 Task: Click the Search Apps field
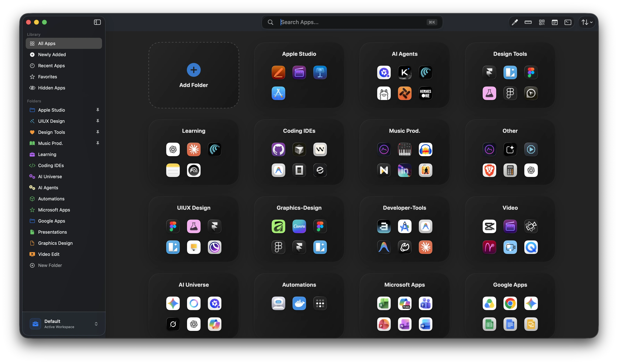pyautogui.click(x=352, y=22)
